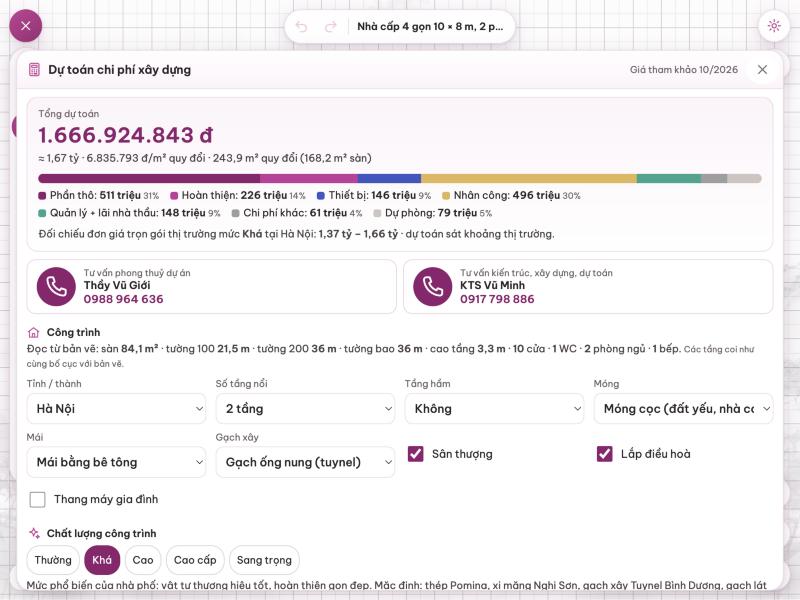Select the Cao cấp quality level
800x600 pixels.
click(x=195, y=560)
